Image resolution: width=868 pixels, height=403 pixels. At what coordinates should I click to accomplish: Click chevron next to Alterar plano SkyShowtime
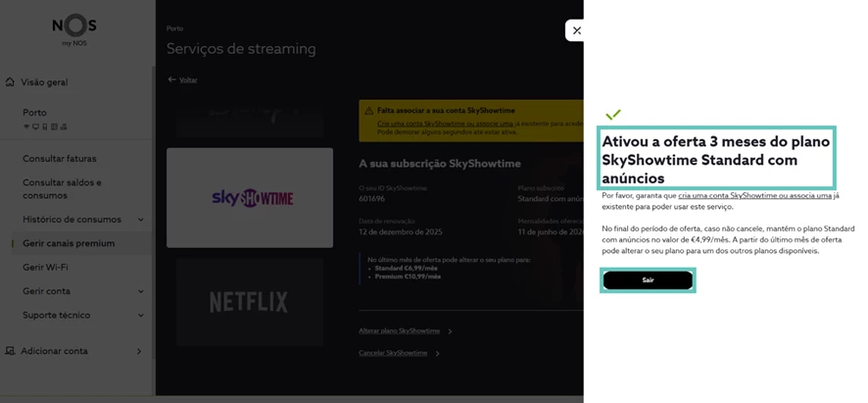point(450,331)
